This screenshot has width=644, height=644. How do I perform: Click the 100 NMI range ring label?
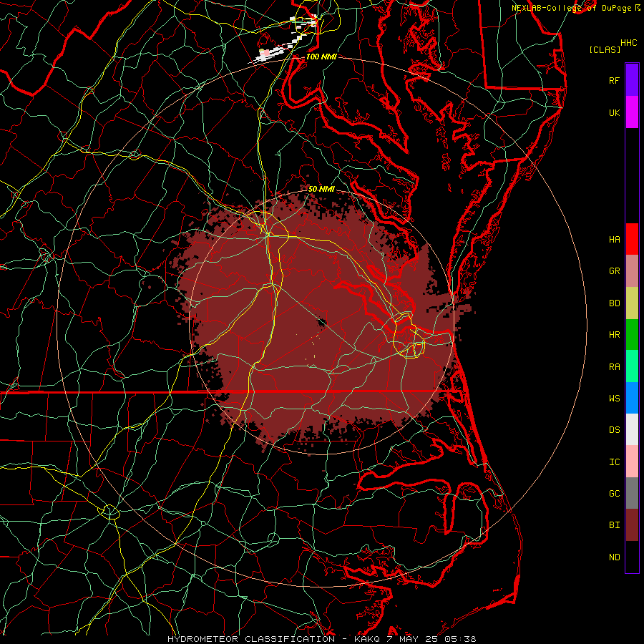click(321, 57)
